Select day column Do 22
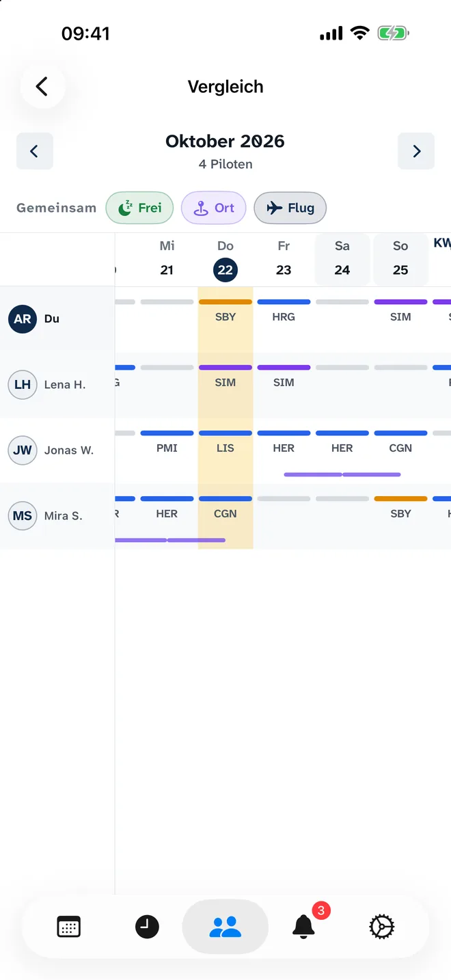 click(x=225, y=258)
